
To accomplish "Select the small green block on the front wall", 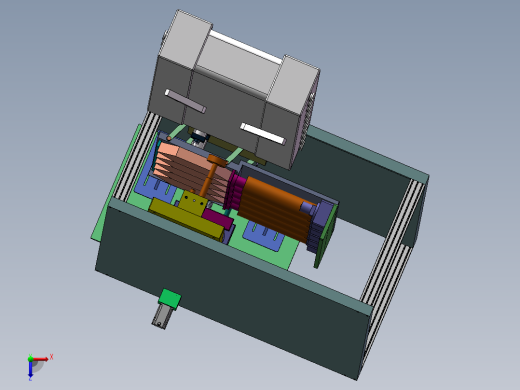I will point(170,298).
